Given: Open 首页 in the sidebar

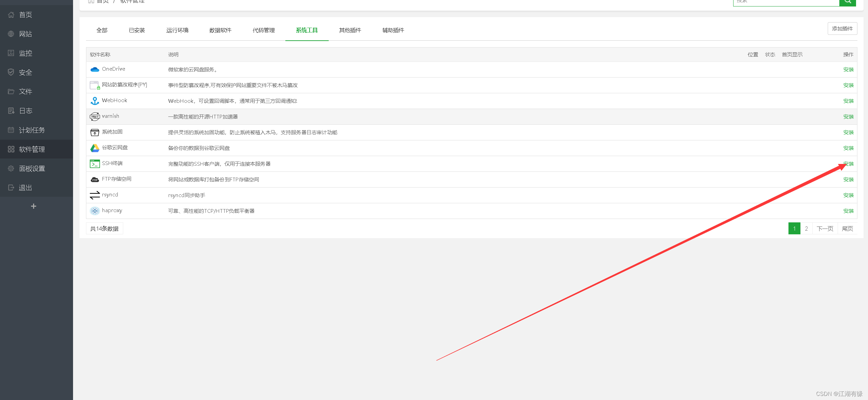Looking at the screenshot, I should [x=26, y=15].
